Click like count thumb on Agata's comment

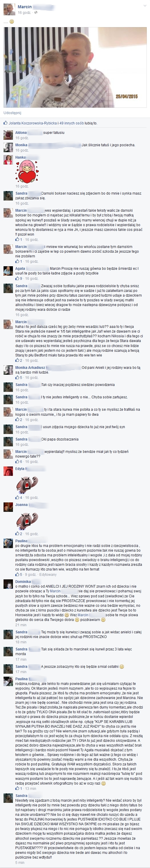click(17, 279)
